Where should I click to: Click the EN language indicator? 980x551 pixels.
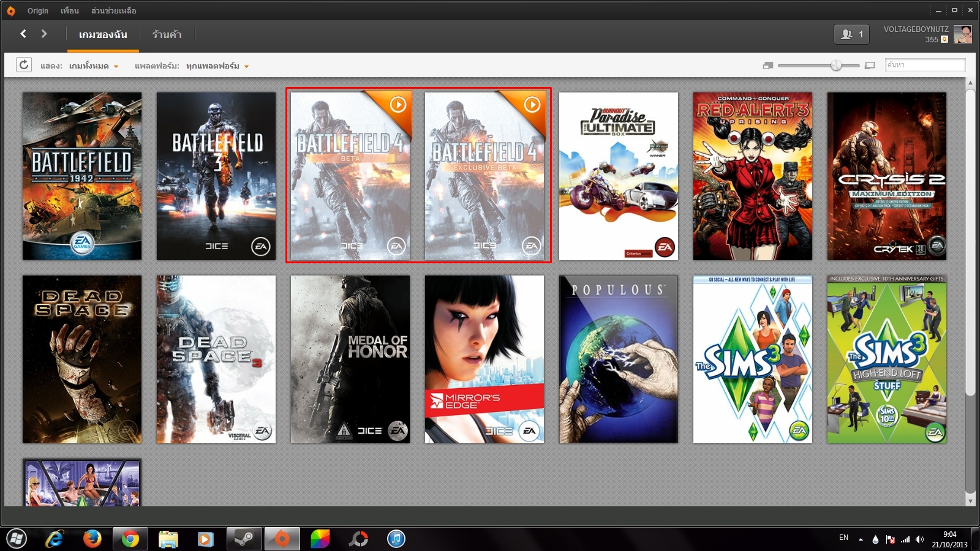point(843,538)
